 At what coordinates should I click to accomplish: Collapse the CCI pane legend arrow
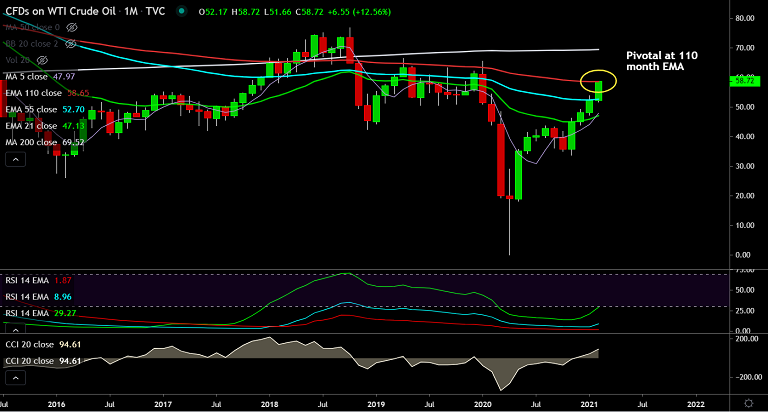(15, 378)
